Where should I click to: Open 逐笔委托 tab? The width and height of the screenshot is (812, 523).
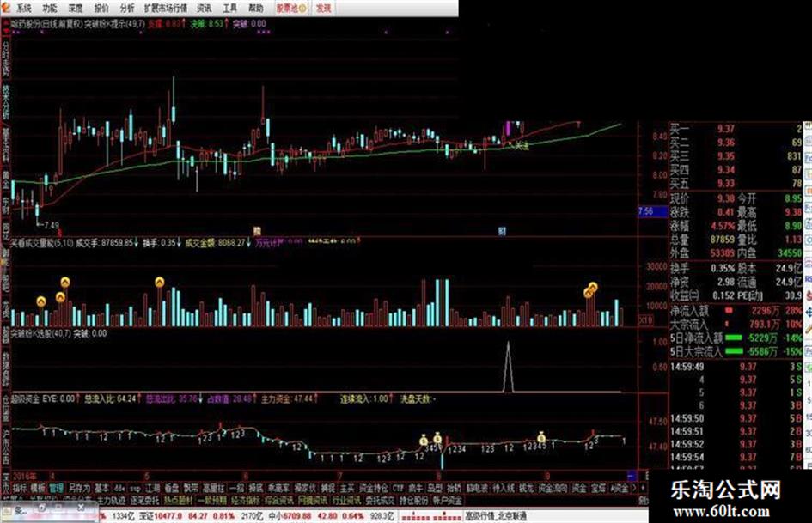coord(144,501)
